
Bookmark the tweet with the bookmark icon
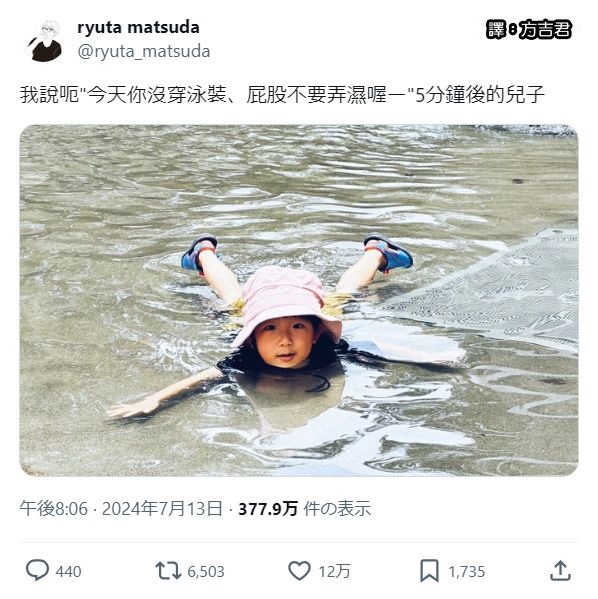click(429, 571)
